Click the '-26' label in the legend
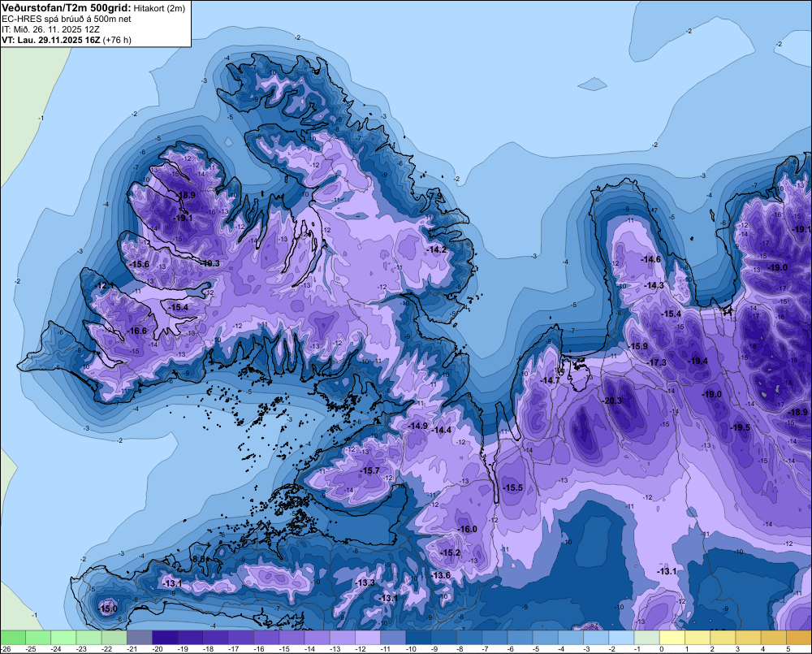This screenshot has width=812, height=654. [5, 649]
